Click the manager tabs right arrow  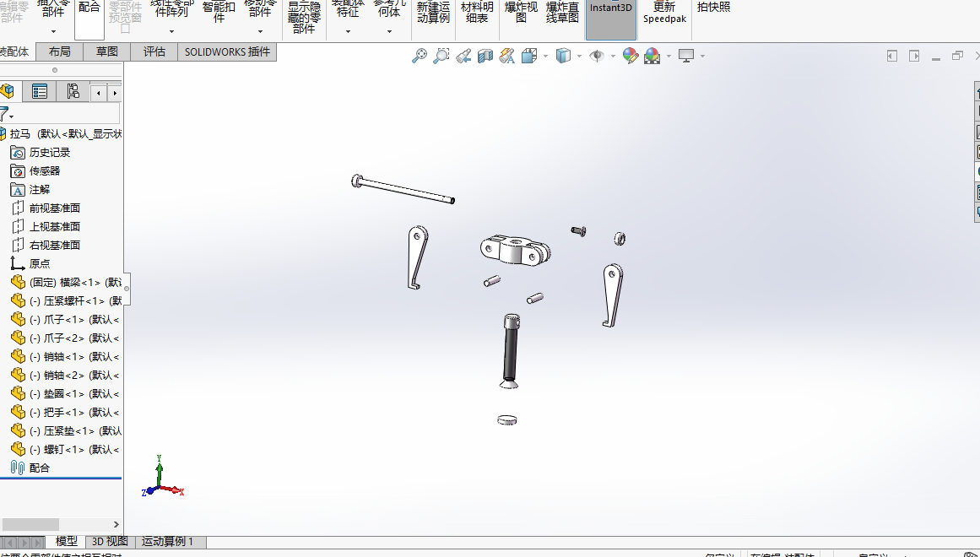coord(114,93)
